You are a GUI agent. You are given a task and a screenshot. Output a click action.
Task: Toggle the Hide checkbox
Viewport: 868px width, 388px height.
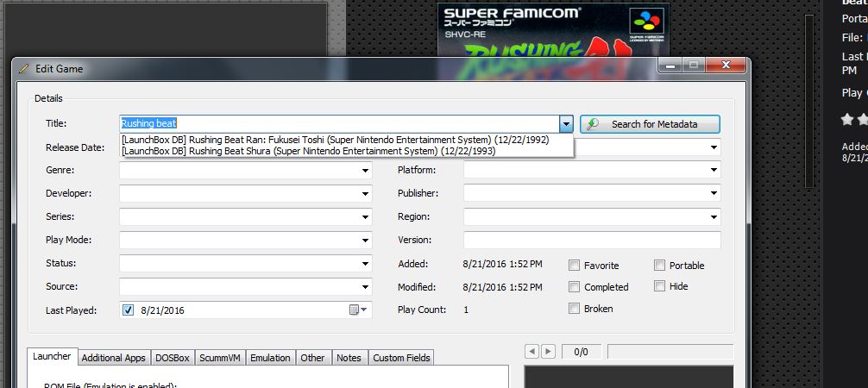[659, 286]
